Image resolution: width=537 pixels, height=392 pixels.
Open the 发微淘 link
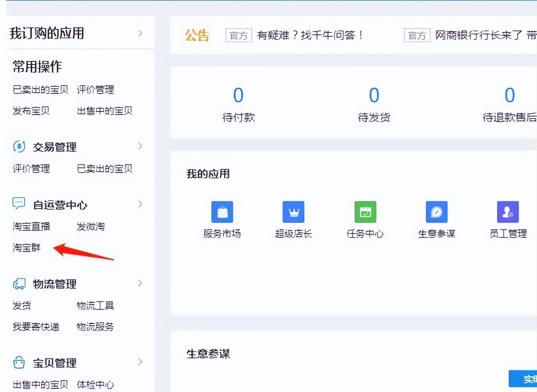[x=91, y=227]
